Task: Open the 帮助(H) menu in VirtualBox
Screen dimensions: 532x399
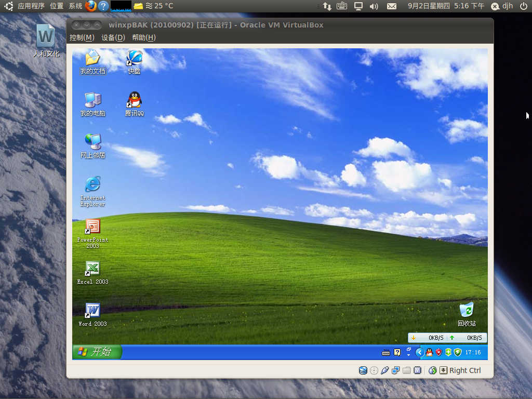Action: (x=144, y=37)
